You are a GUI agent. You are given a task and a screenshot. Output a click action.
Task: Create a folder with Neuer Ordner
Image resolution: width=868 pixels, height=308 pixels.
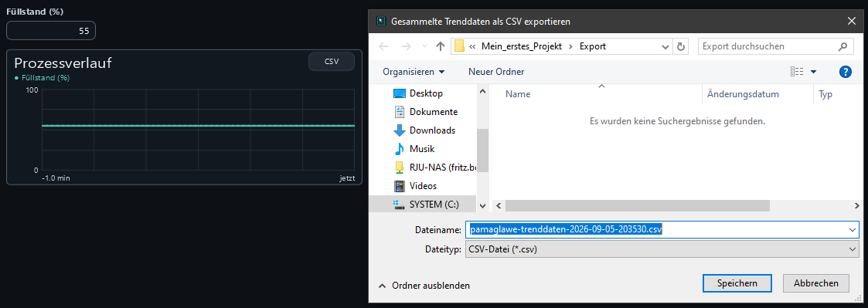tap(496, 72)
